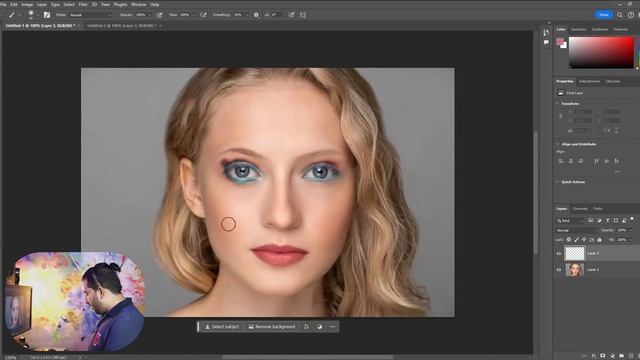Image resolution: width=640 pixels, height=360 pixels.
Task: Select the Layer 3 transparent thumbnail
Action: coord(575,253)
